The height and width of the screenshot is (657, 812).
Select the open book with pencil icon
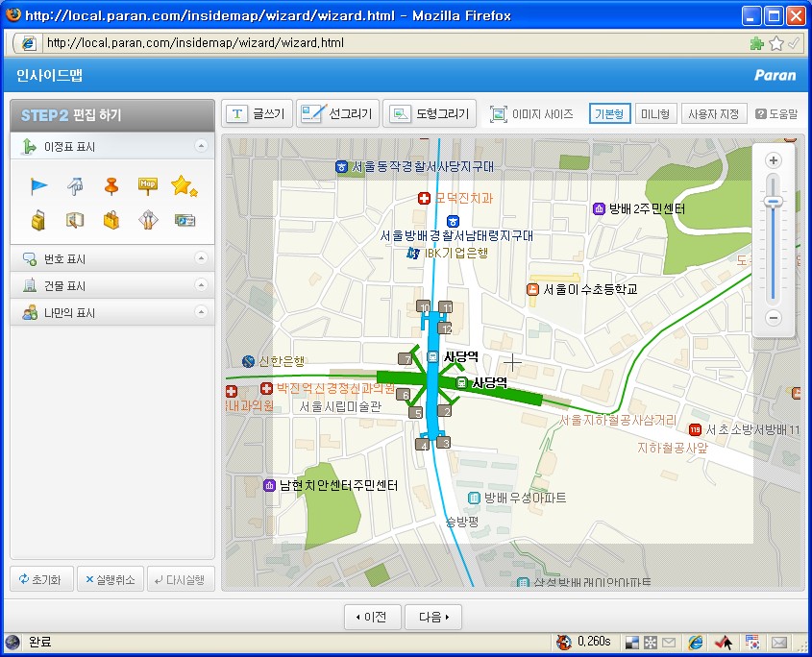click(x=75, y=221)
